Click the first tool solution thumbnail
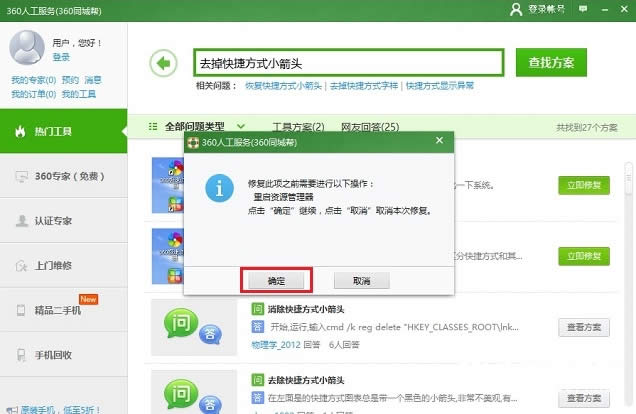Screen dimensions: 636x414 tap(168, 185)
